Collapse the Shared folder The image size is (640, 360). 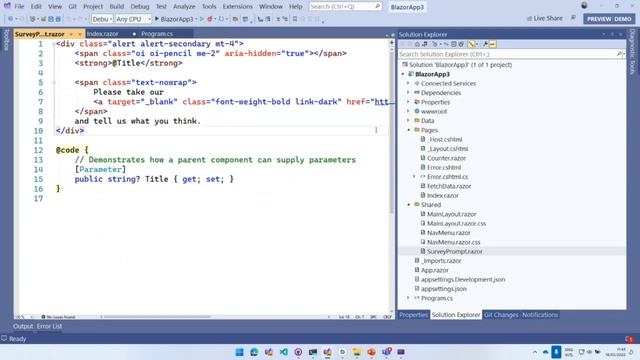[409, 204]
